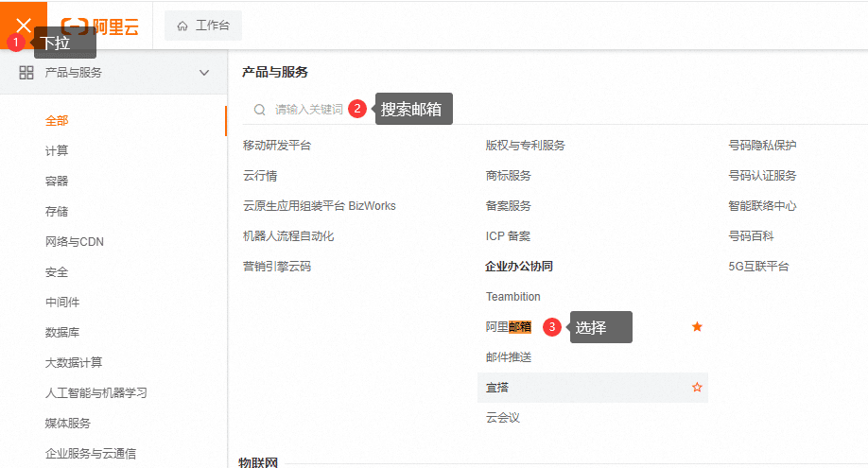Open ICP 备案 link

508,236
